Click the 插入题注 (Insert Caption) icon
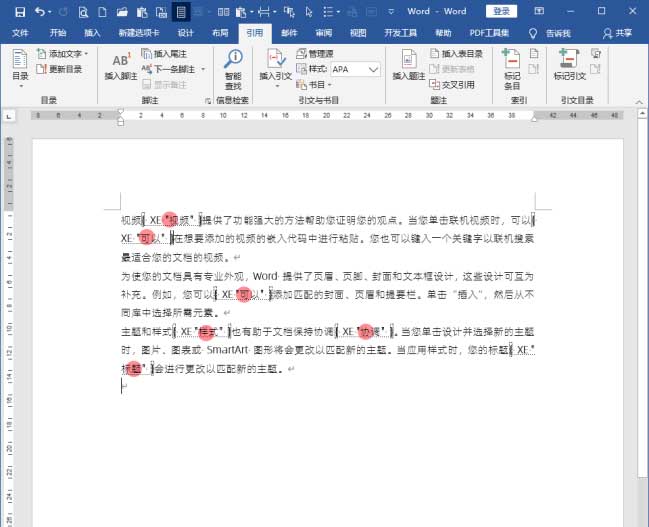The image size is (649, 527). pos(410,65)
